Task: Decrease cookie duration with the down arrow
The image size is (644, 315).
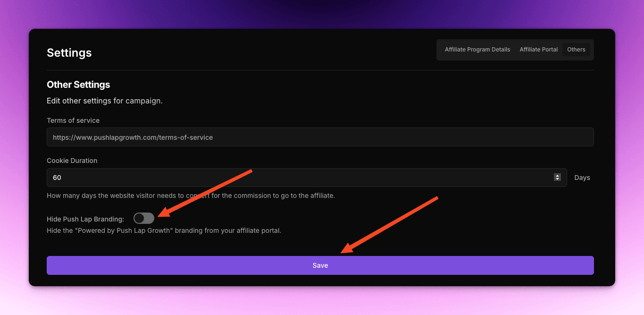Action: [557, 179]
